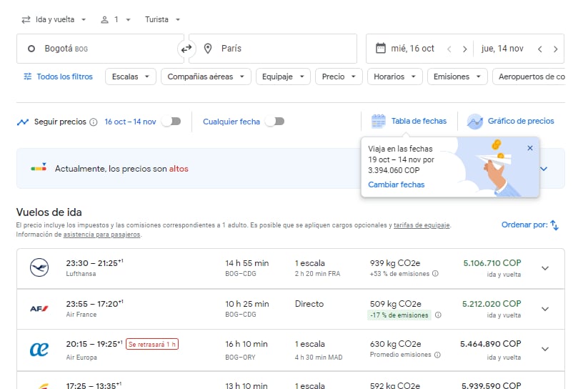Viewport: 588px width, 389px height.
Task: Click the Tabla de fechas calendar icon
Action: tap(379, 122)
